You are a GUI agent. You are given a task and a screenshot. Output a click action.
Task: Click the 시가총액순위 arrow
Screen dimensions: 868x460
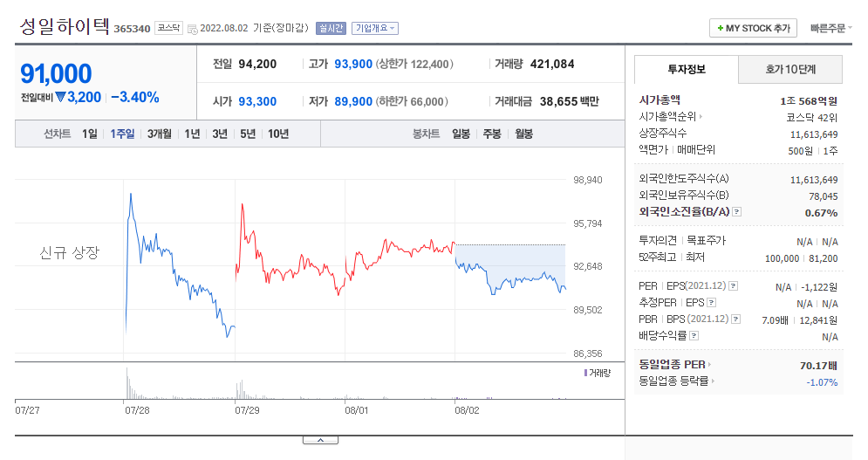tap(701, 117)
